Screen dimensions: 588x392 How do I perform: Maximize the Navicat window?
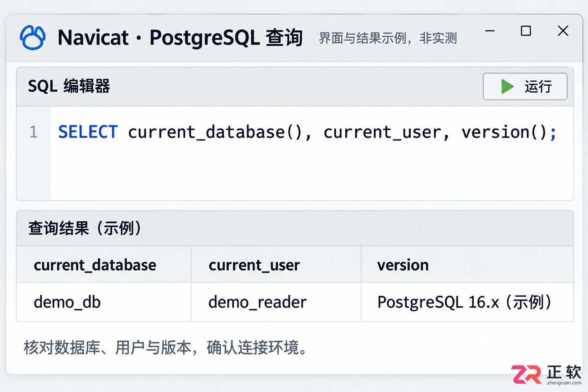(x=526, y=31)
